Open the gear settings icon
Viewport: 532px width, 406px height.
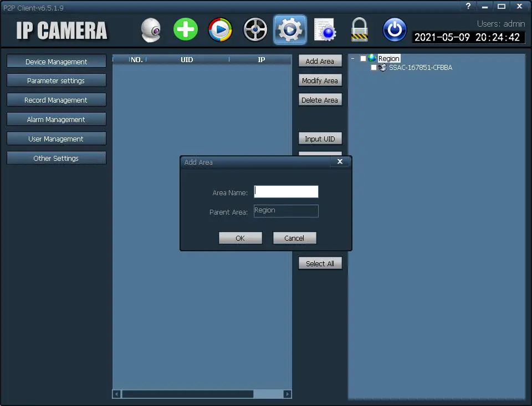(289, 30)
